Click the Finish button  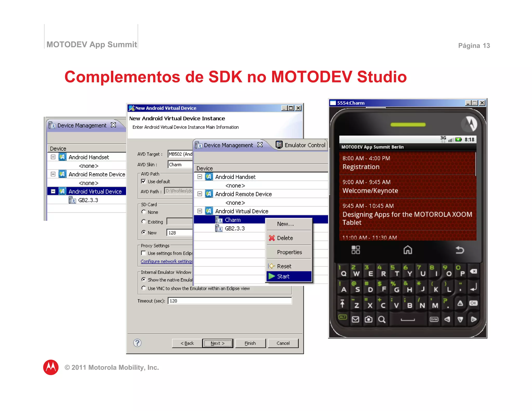click(x=250, y=343)
